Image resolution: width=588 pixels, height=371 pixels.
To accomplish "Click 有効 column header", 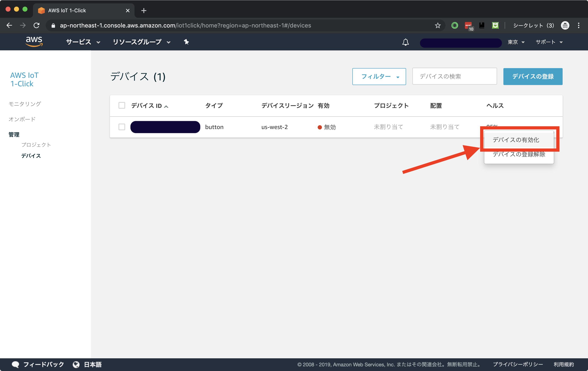I will pos(324,106).
